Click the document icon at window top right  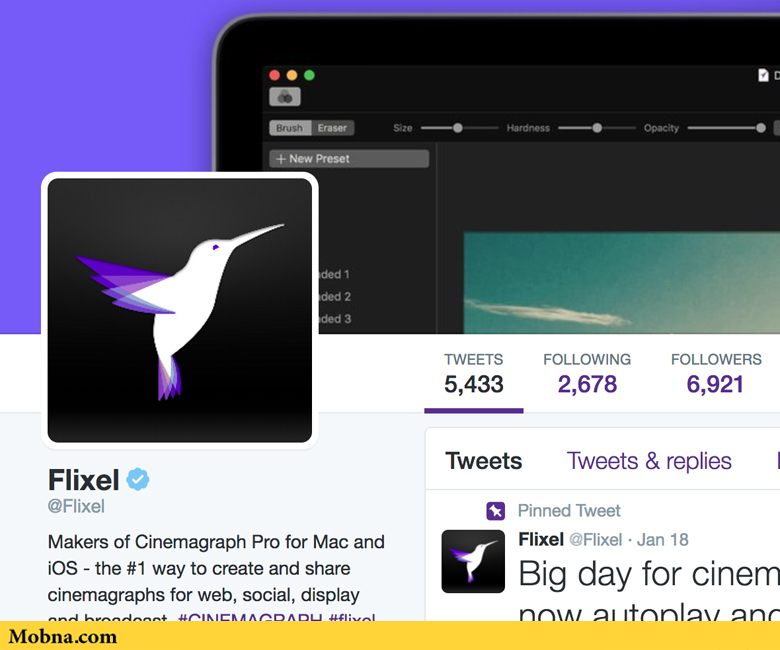tap(763, 75)
